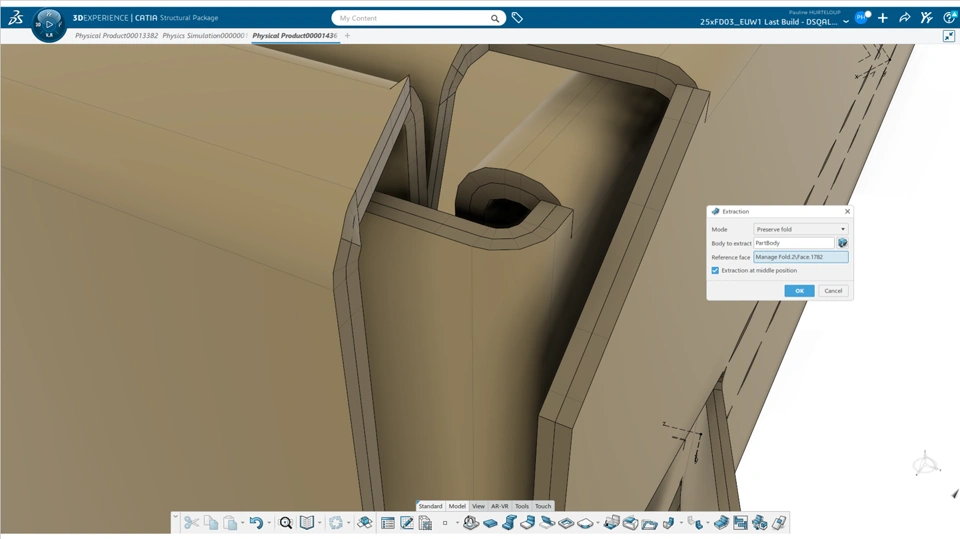Click the Body to extract field

coord(793,243)
